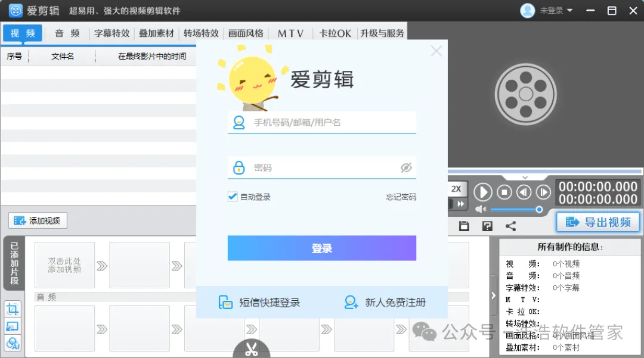Viewport: 644px width, 358px height.
Task: Click the 文件名 column header
Action: tap(63, 56)
